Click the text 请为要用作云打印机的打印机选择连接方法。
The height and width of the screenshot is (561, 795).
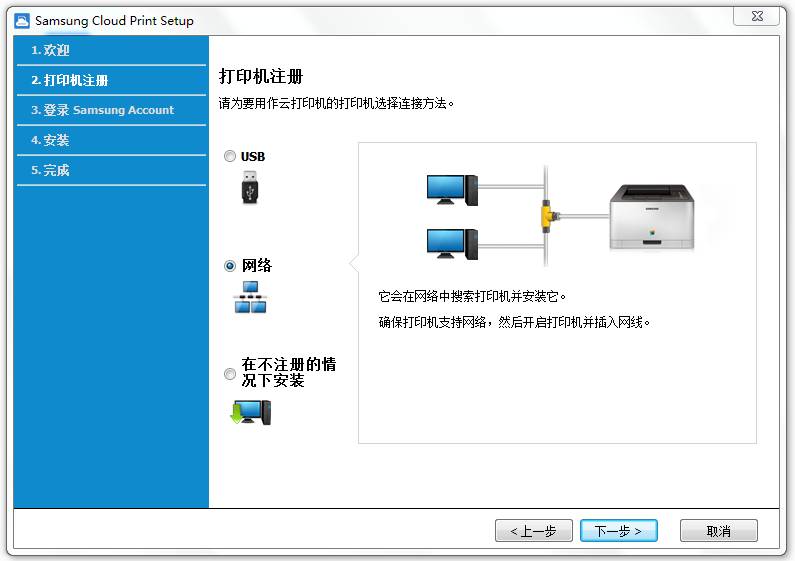click(x=336, y=103)
